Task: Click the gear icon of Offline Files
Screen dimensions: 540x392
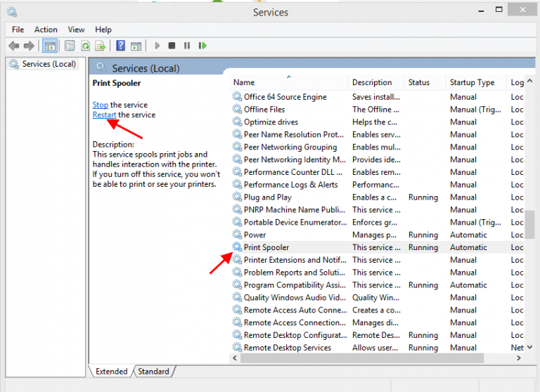Action: (x=237, y=109)
